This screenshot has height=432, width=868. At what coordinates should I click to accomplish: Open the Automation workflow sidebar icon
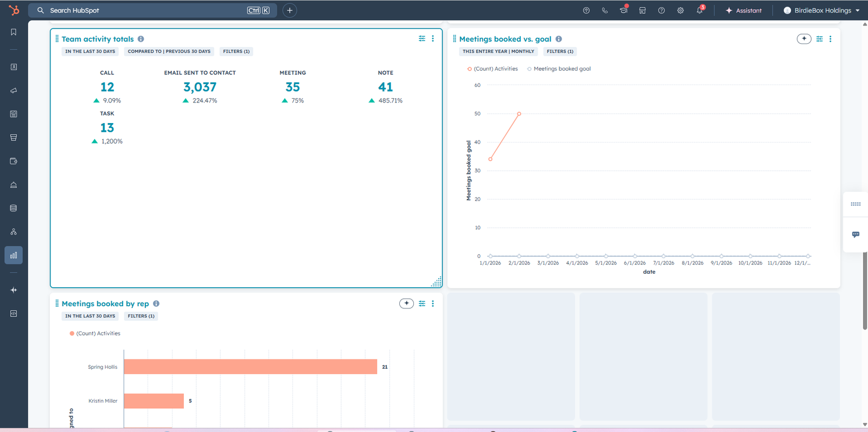tap(14, 231)
